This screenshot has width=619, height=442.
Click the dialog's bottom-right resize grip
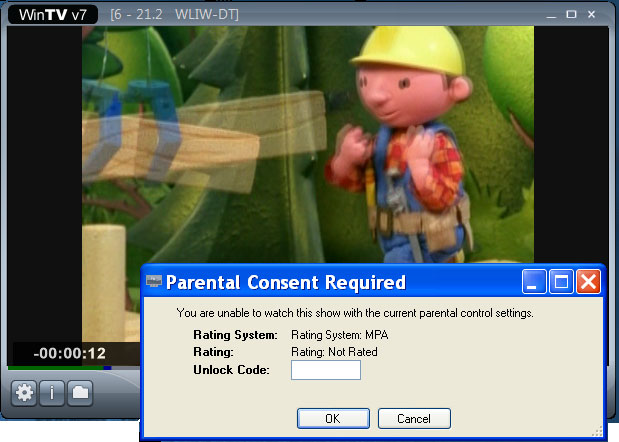[x=599, y=433]
